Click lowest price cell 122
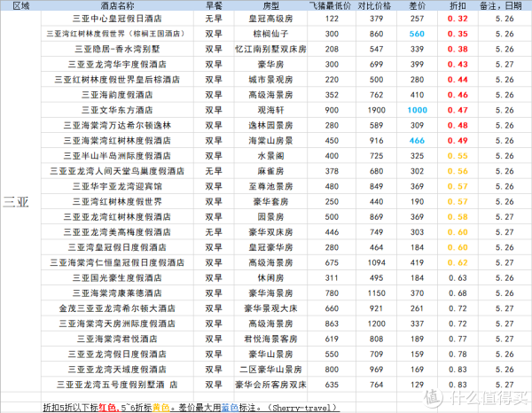Screen dimensions: 532x413 coord(332,19)
